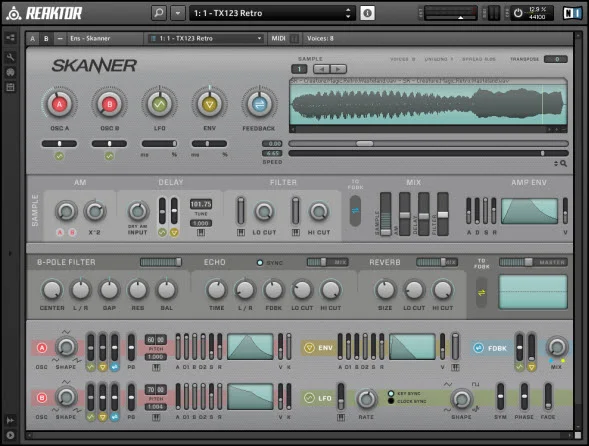Click the info button in the header
Viewport: 589px width, 446px height.
click(x=367, y=13)
